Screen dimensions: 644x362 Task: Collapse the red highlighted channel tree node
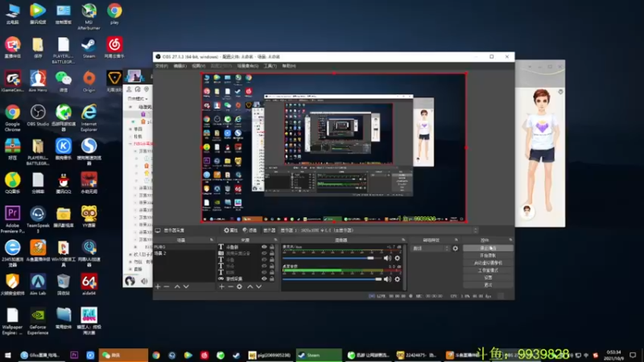click(x=130, y=144)
